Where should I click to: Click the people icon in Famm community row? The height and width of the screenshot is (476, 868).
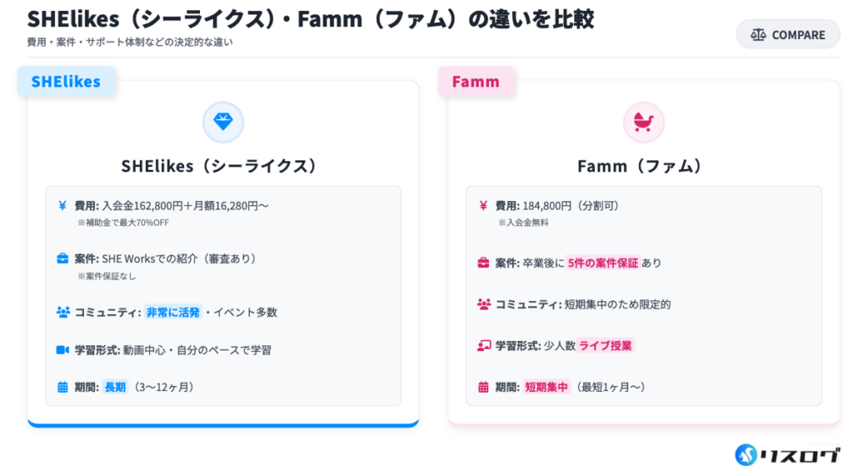[483, 304]
